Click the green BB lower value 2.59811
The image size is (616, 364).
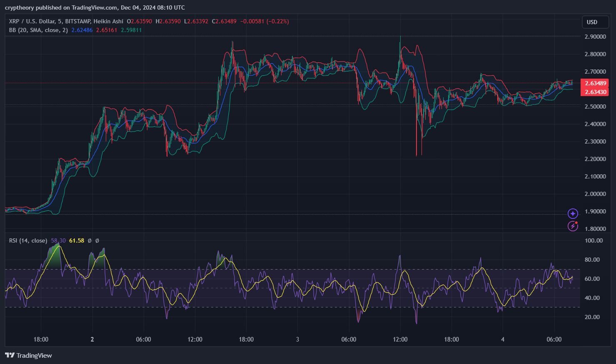pyautogui.click(x=131, y=30)
